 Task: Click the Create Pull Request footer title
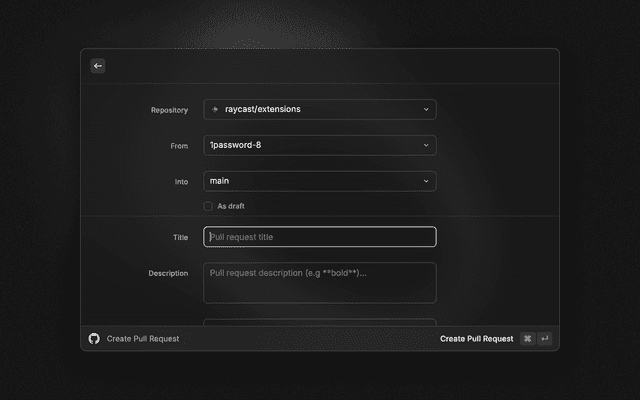143,339
